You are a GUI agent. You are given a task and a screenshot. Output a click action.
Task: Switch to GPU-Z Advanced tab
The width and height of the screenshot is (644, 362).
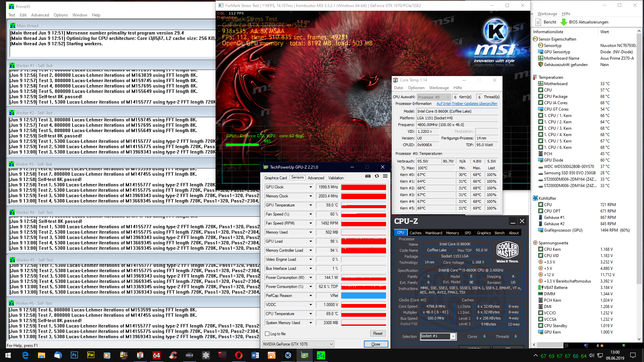point(316,178)
